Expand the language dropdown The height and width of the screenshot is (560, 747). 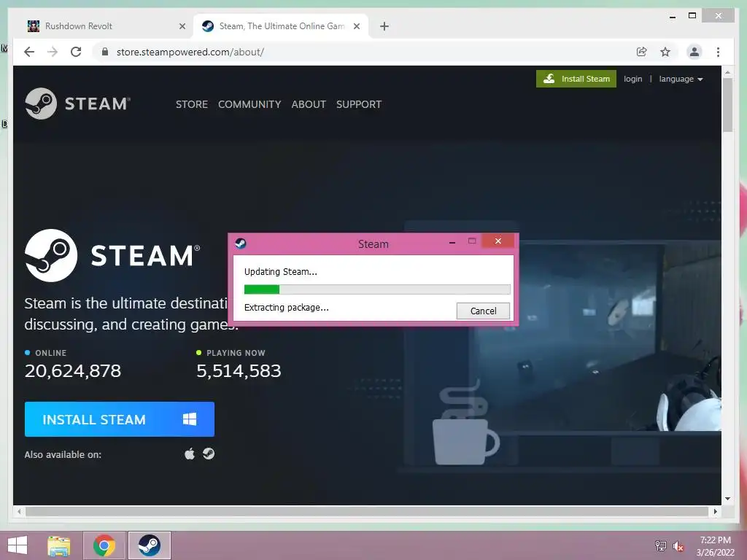(681, 79)
